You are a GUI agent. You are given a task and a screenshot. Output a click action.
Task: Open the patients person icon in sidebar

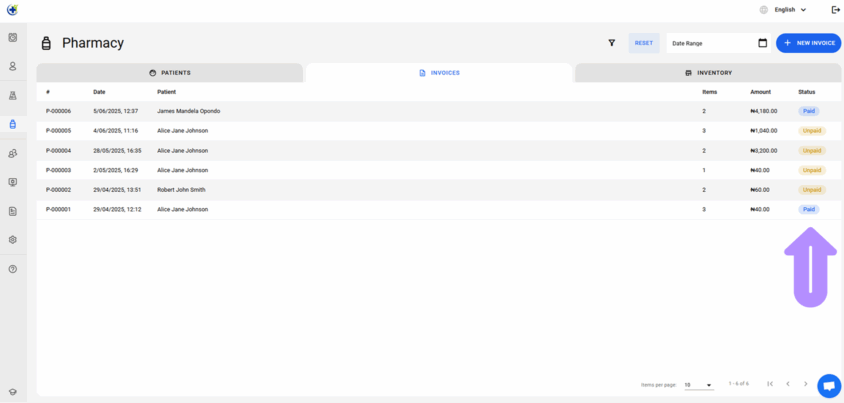(x=13, y=66)
